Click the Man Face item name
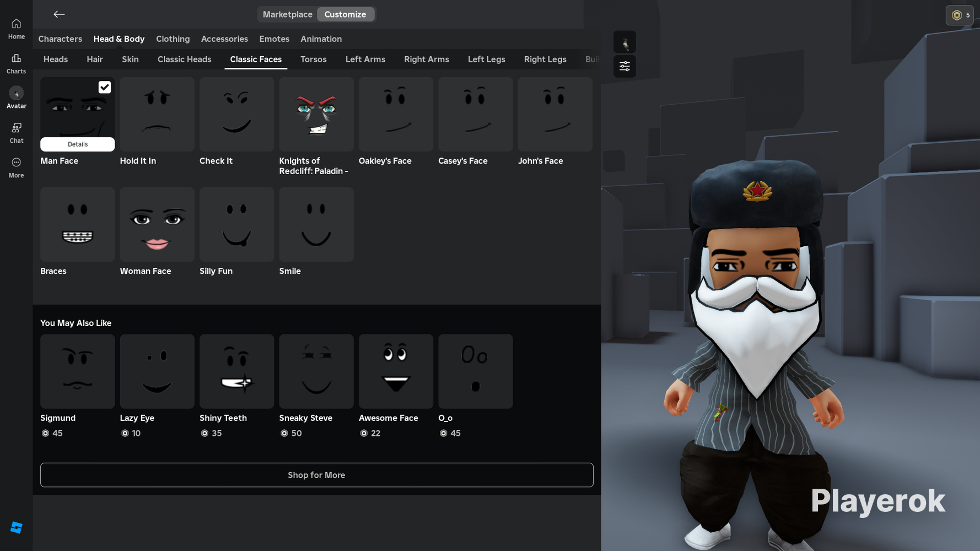This screenshot has height=551, width=980. (x=59, y=161)
